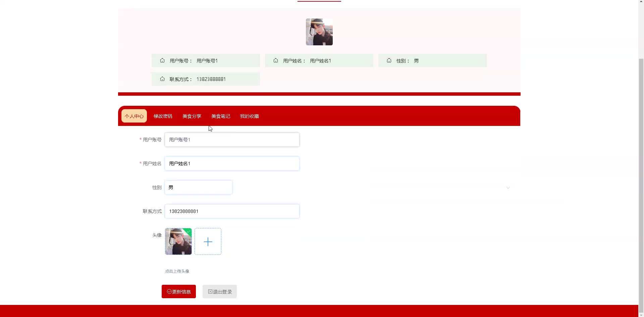Open the 性别 dropdown selector

(x=199, y=187)
